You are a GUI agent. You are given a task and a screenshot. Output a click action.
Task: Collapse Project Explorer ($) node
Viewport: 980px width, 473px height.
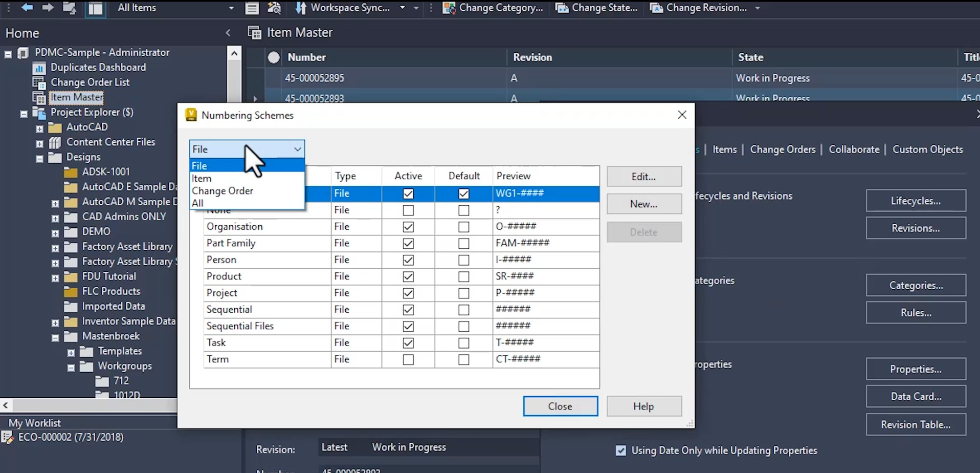24,113
